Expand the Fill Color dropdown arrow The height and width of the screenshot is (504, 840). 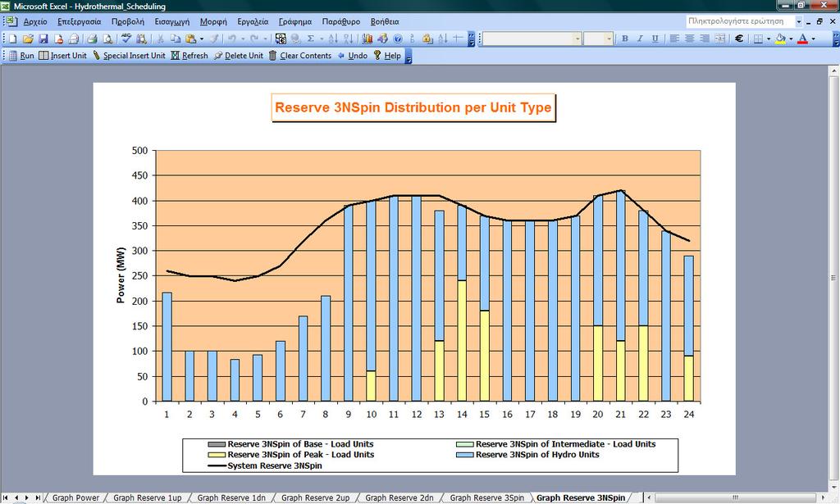[x=791, y=39]
